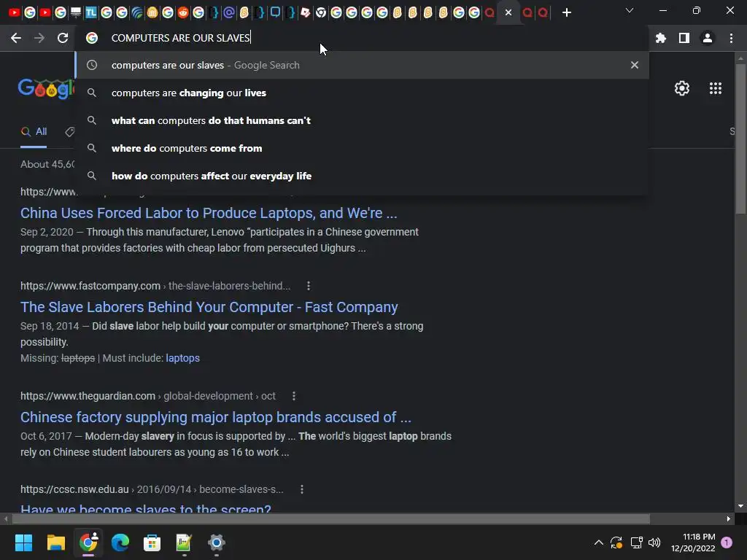Open the Windows Start menu

point(23,542)
